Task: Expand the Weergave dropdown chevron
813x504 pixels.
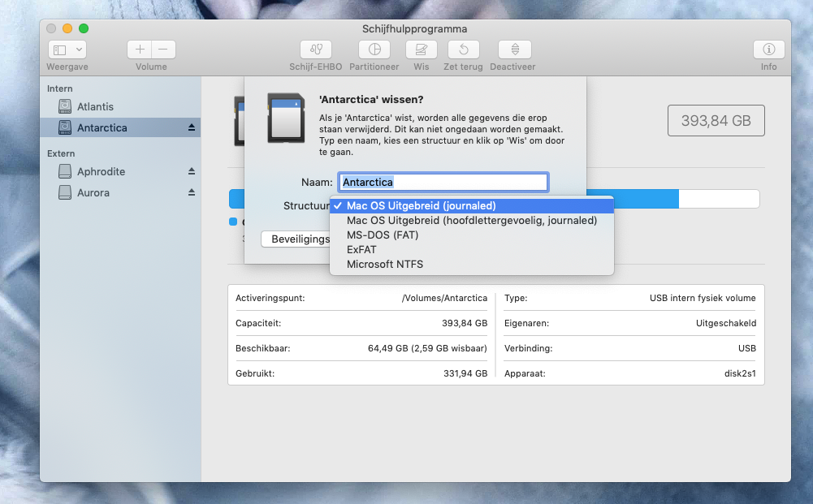Action: point(79,50)
